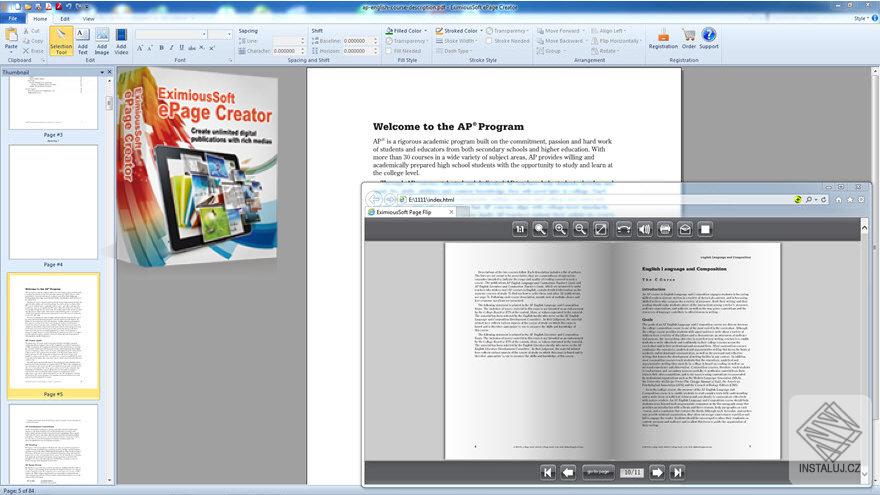Viewport: 880px width, 495px height.
Task: Apply bold formatting in Font group
Action: click(162, 48)
